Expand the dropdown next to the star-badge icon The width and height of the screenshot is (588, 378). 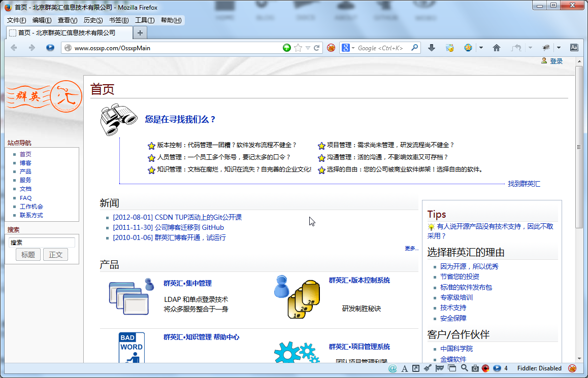(481, 48)
